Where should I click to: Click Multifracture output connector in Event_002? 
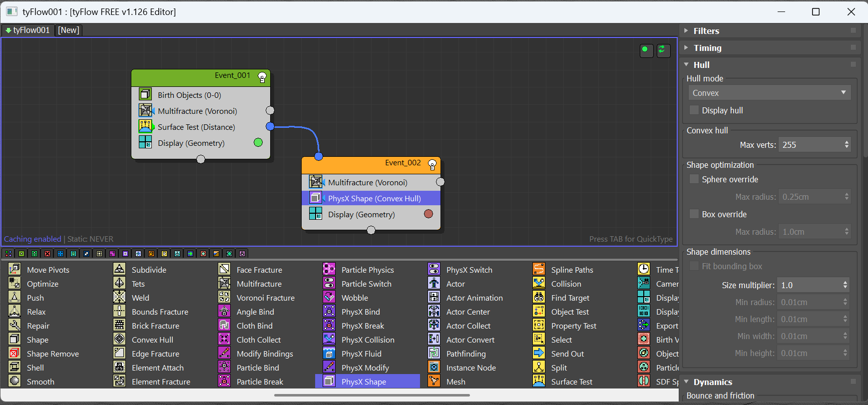440,182
